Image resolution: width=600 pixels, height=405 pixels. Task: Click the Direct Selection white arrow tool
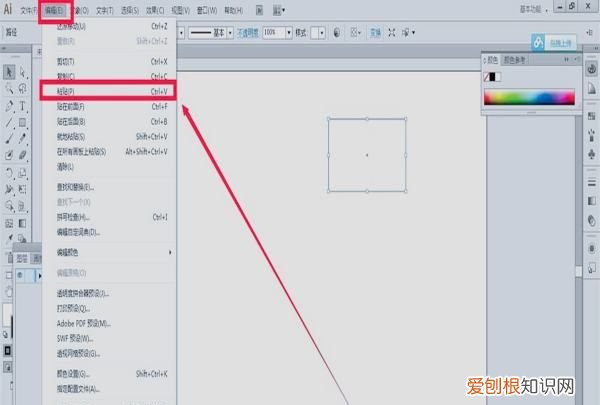(23, 72)
